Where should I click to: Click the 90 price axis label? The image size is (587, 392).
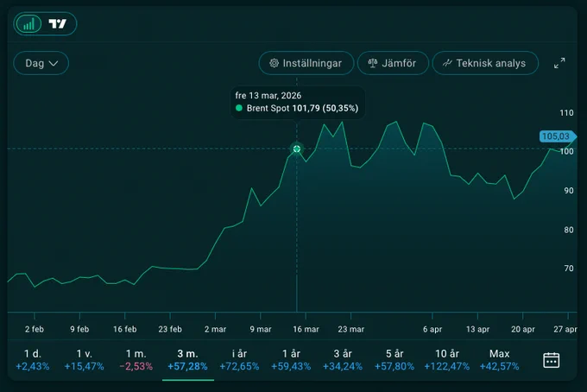569,191
